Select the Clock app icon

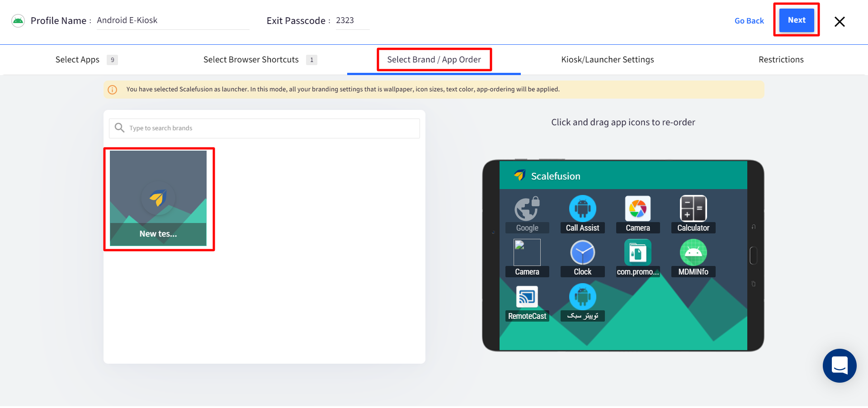582,252
